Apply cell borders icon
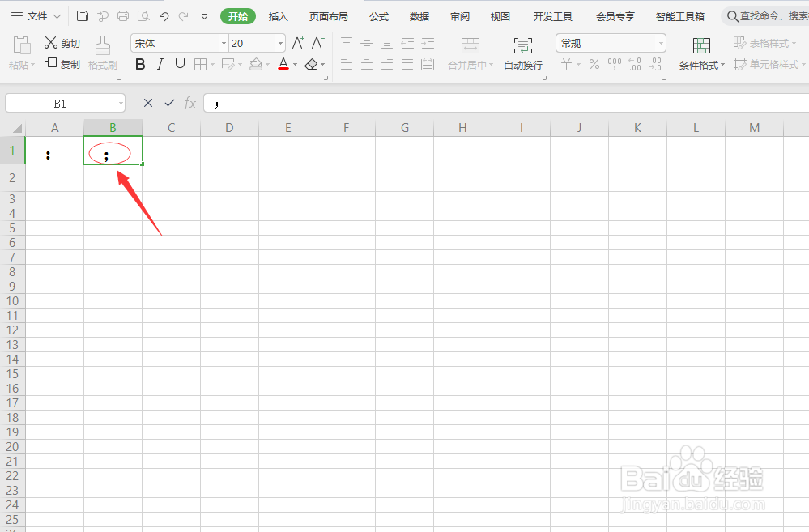This screenshot has height=532, width=809. click(200, 65)
